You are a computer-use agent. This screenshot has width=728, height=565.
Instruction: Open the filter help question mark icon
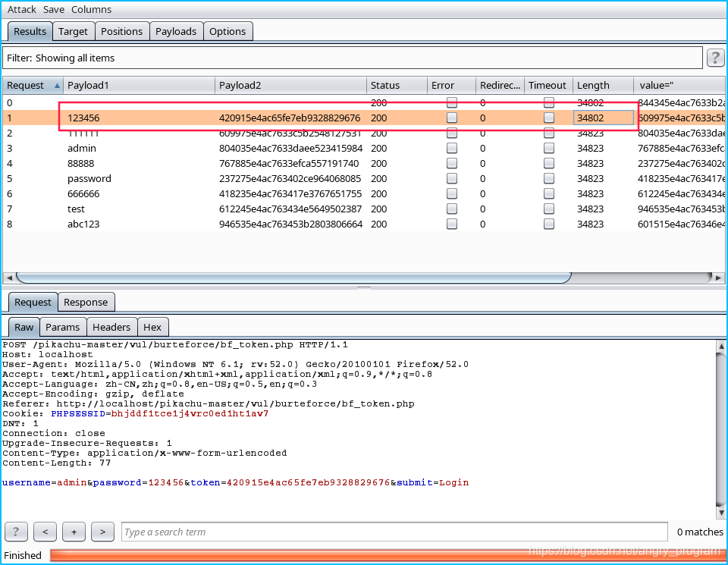(x=715, y=58)
